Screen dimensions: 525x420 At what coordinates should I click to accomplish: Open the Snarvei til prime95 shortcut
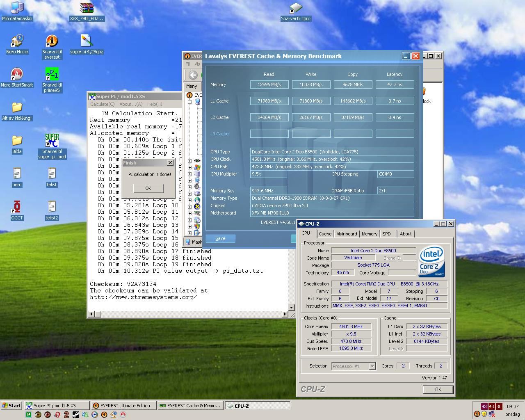(x=52, y=80)
